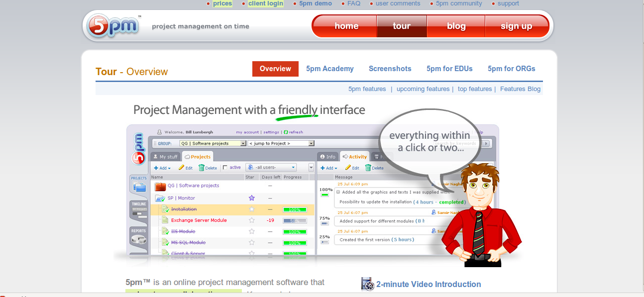
Task: Click the trash Delete icon above Message list
Action: click(368, 168)
